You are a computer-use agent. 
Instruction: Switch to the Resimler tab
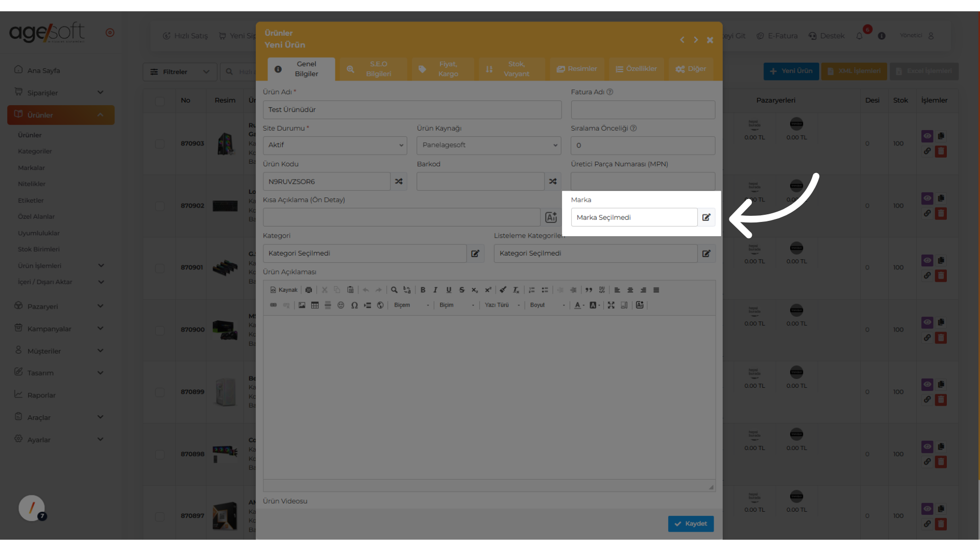577,69
